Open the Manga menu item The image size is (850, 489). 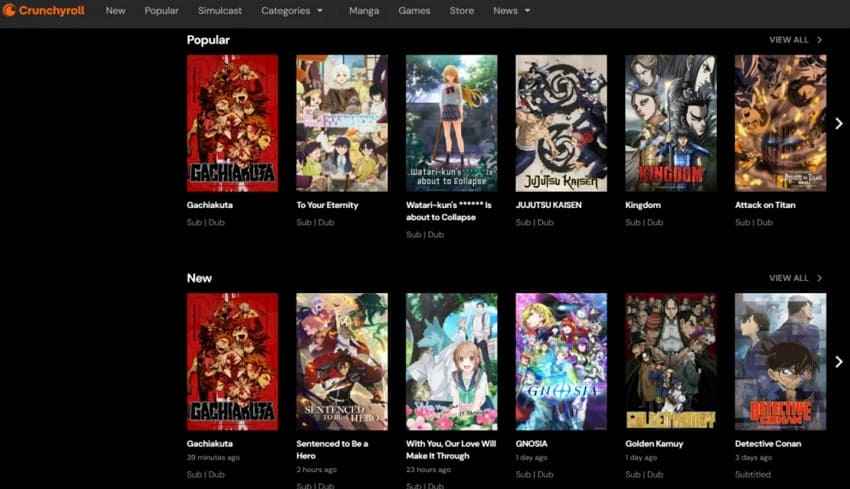point(364,11)
